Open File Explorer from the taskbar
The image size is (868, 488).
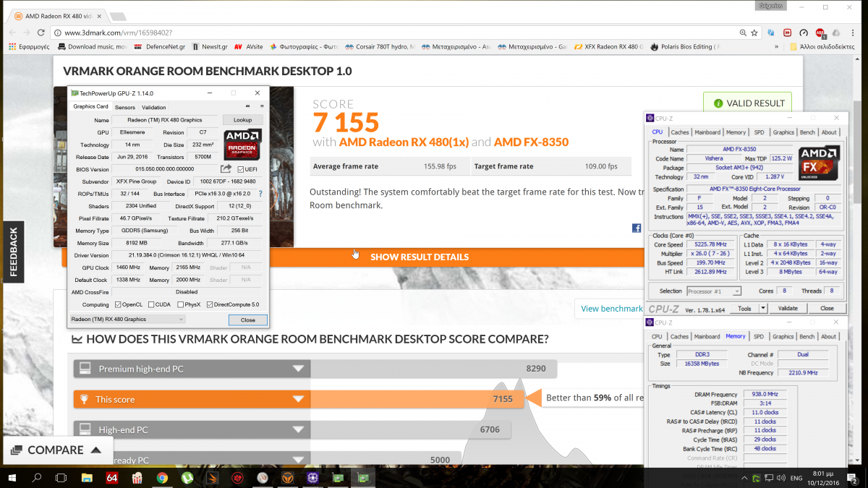86,477
